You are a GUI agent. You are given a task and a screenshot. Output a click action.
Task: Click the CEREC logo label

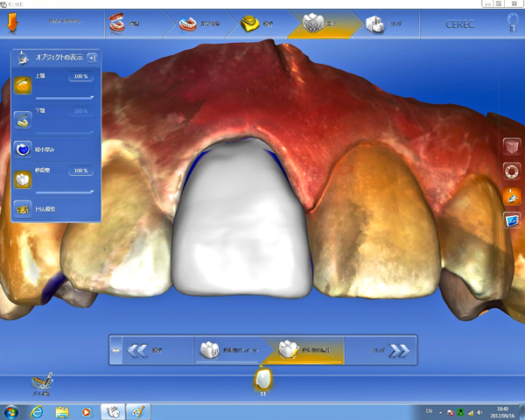[x=459, y=24]
